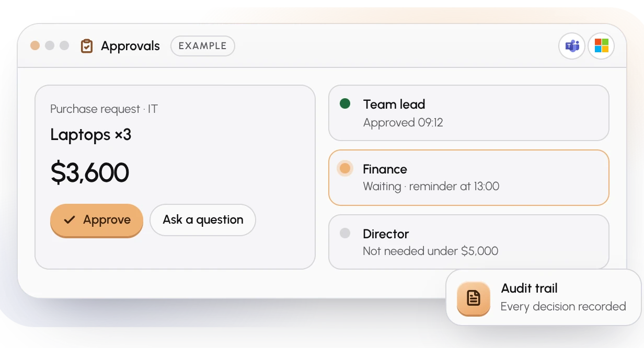This screenshot has height=348, width=644.
Task: Open the Audit trail card
Action: (x=544, y=297)
